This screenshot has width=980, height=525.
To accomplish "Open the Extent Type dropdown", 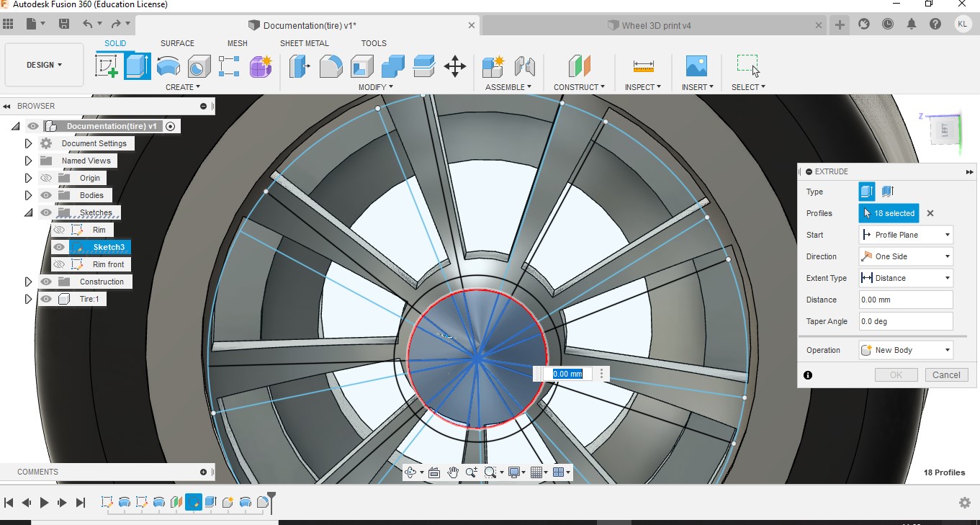I will pos(906,278).
